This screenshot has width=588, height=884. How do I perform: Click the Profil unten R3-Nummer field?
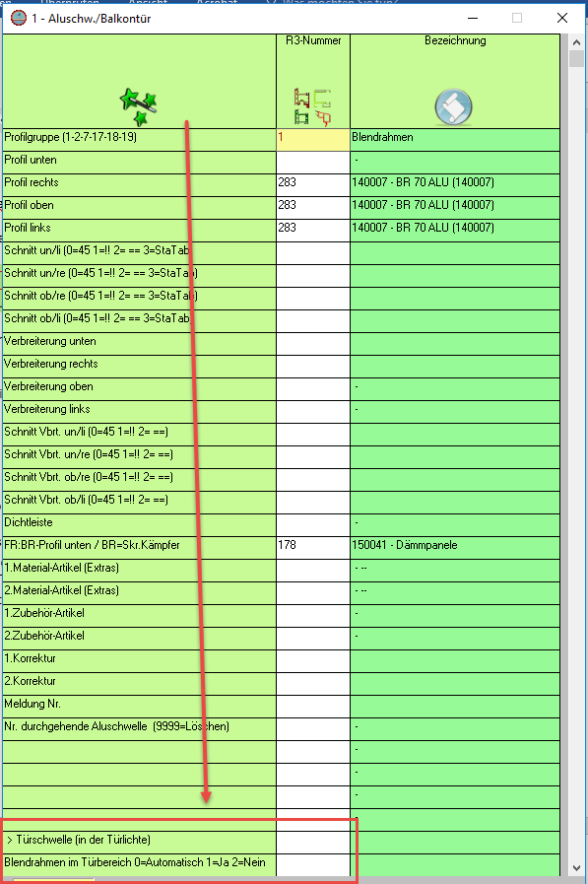pyautogui.click(x=313, y=163)
